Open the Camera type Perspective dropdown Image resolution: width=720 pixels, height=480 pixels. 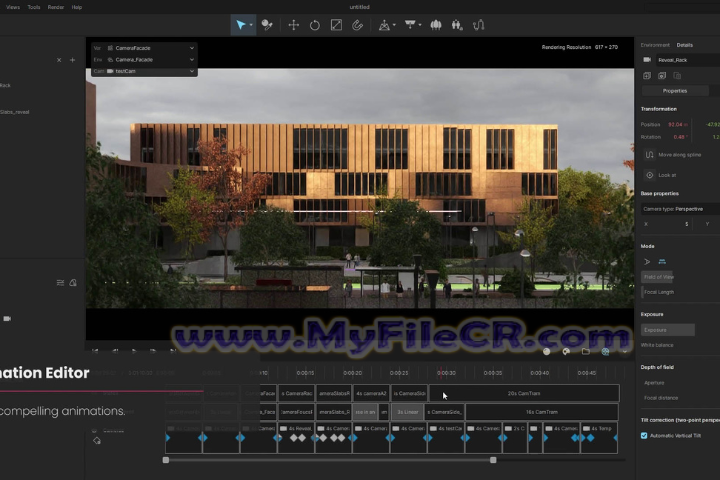pos(681,209)
